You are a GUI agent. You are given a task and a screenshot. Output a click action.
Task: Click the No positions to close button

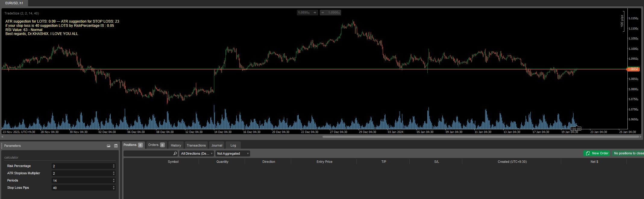tap(628, 153)
